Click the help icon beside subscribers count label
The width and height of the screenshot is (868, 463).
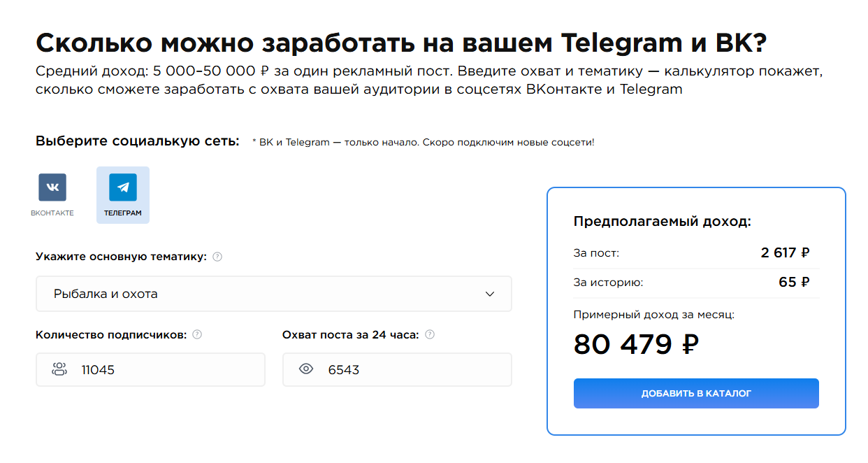[197, 334]
